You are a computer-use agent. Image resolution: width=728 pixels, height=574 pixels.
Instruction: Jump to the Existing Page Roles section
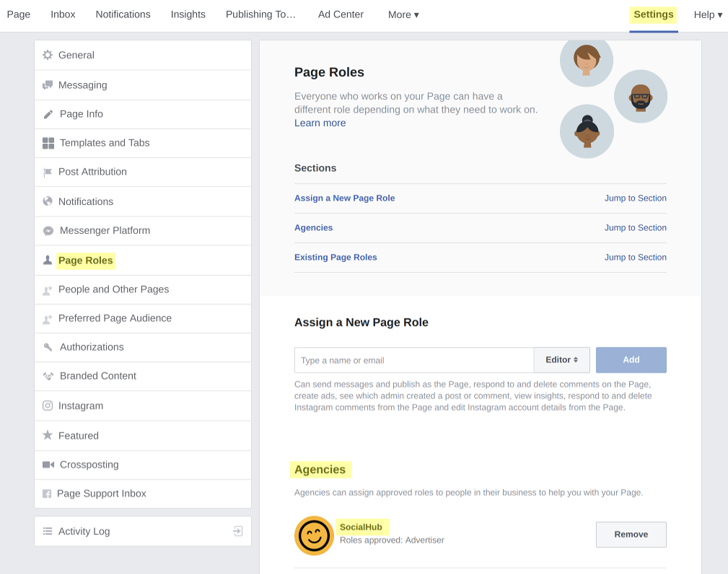pyautogui.click(x=635, y=257)
